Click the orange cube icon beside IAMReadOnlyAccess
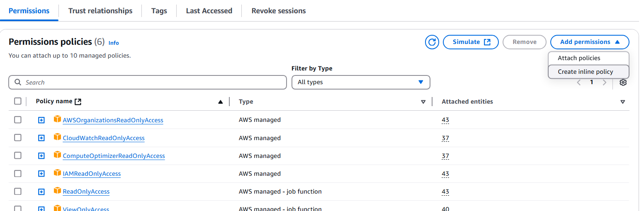644x211 pixels. [57, 173]
